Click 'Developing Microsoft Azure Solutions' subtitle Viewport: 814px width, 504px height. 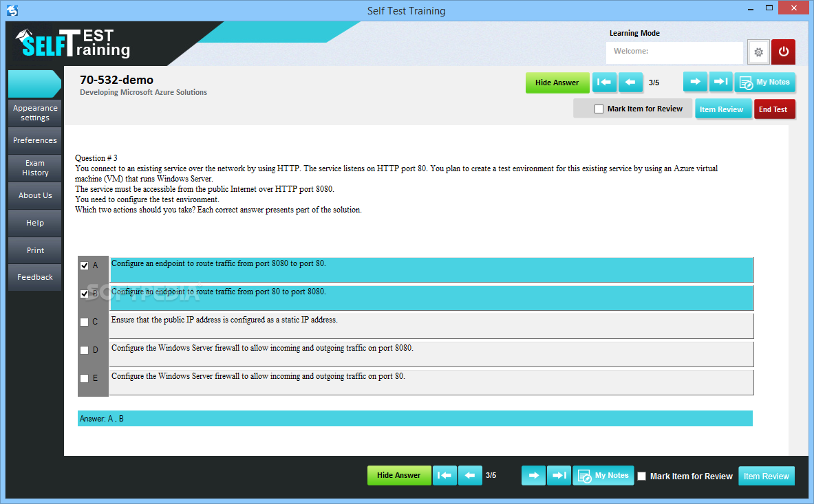[143, 92]
